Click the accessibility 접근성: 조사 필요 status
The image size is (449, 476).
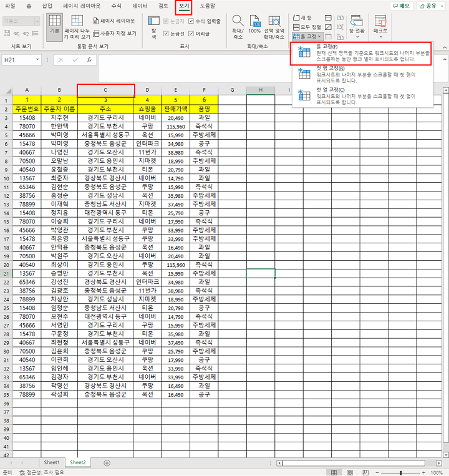(42, 472)
